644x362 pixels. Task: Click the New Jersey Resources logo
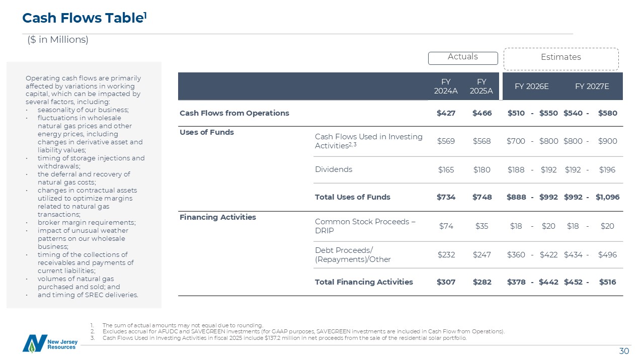50,343
